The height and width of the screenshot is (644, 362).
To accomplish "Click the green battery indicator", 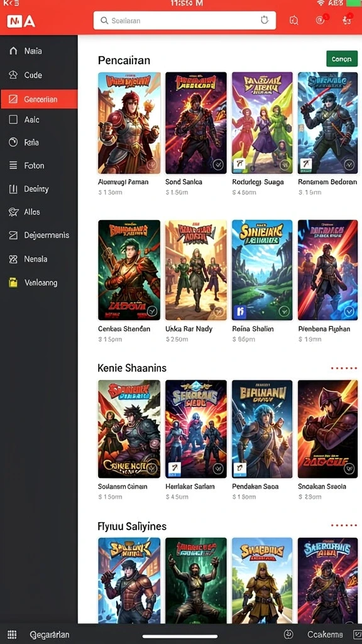I will [354, 3].
